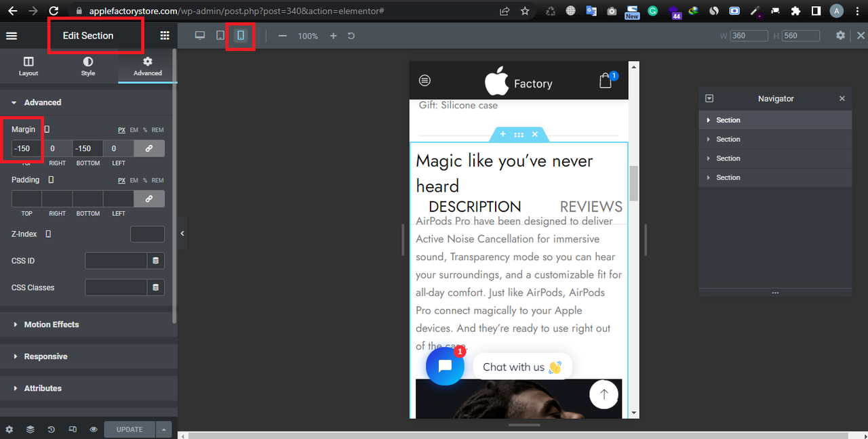Click edit section drag handle
Screen dimensions: 868x439
(x=519, y=134)
